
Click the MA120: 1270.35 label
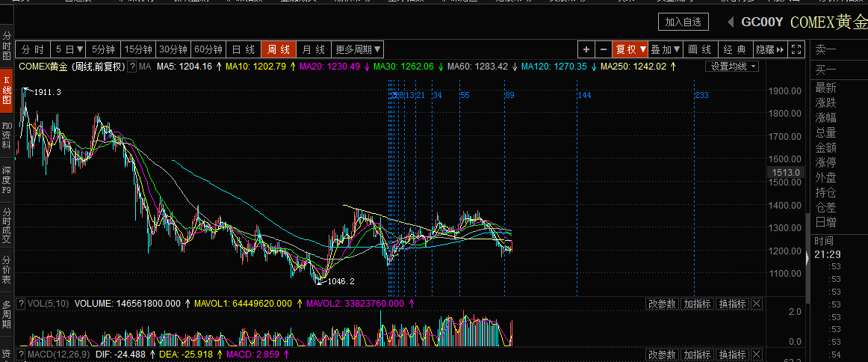coord(554,67)
